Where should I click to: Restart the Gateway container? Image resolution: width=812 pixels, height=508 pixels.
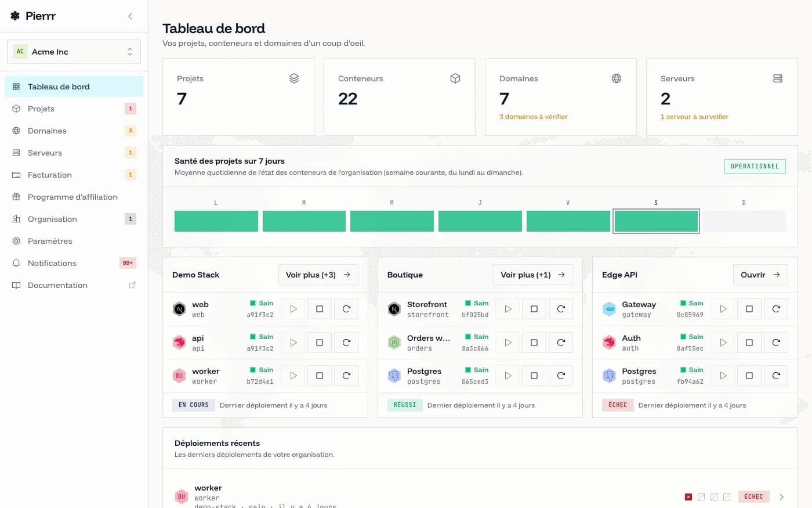click(776, 309)
